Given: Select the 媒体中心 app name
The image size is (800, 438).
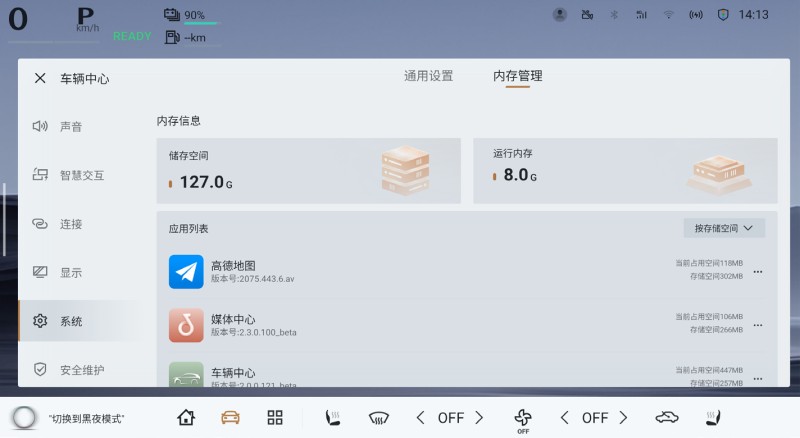Looking at the screenshot, I should (x=233, y=319).
